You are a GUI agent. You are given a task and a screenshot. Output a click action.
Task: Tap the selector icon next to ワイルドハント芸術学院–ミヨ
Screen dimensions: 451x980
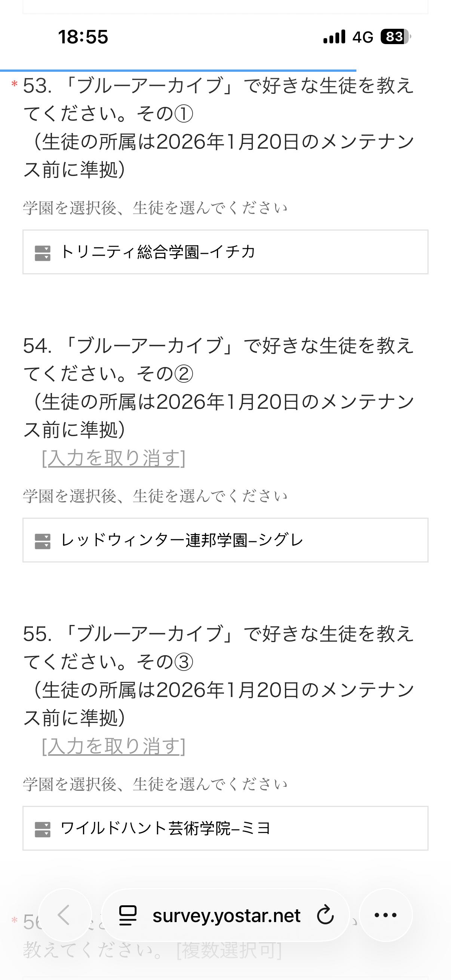(43, 829)
